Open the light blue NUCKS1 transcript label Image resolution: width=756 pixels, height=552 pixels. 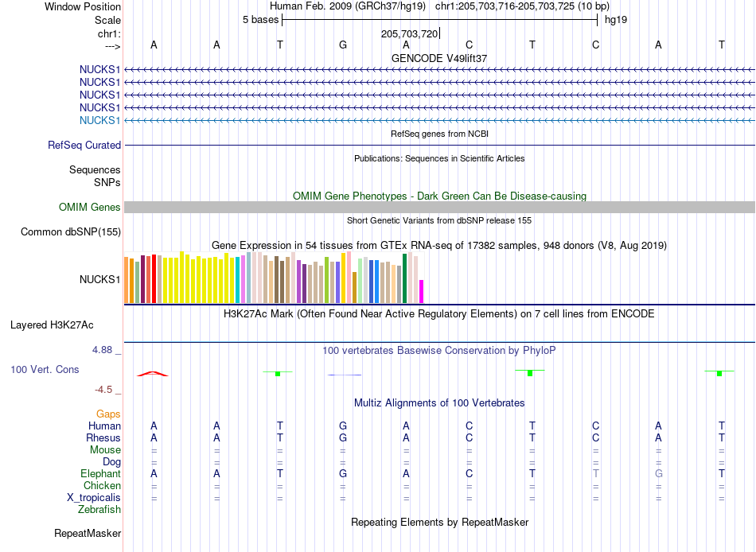[x=99, y=120]
